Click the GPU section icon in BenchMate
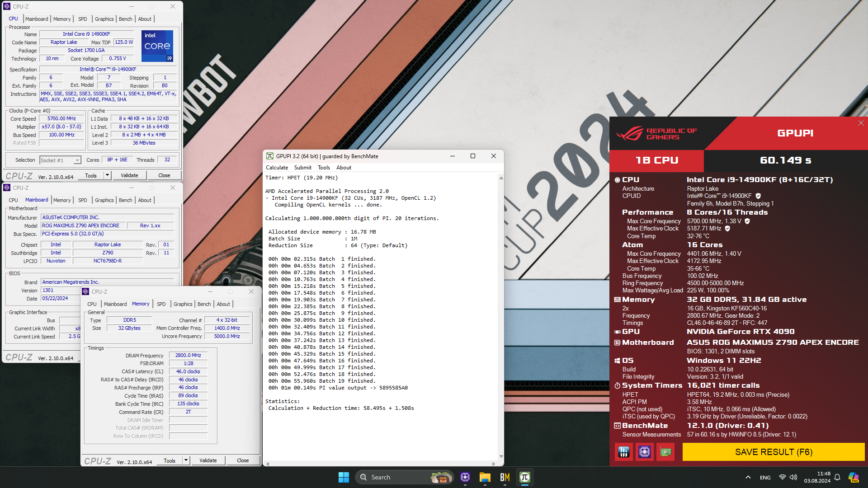This screenshot has height=488, width=868. [x=617, y=332]
